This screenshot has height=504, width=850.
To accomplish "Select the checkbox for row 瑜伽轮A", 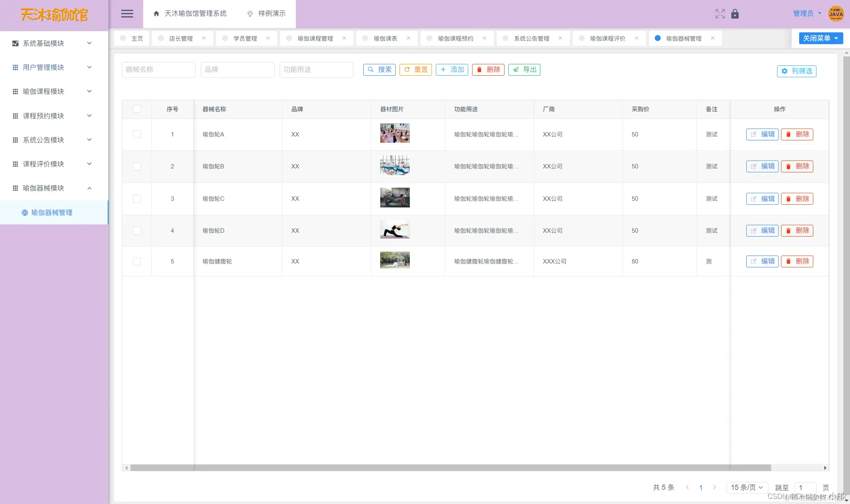I will pos(137,134).
